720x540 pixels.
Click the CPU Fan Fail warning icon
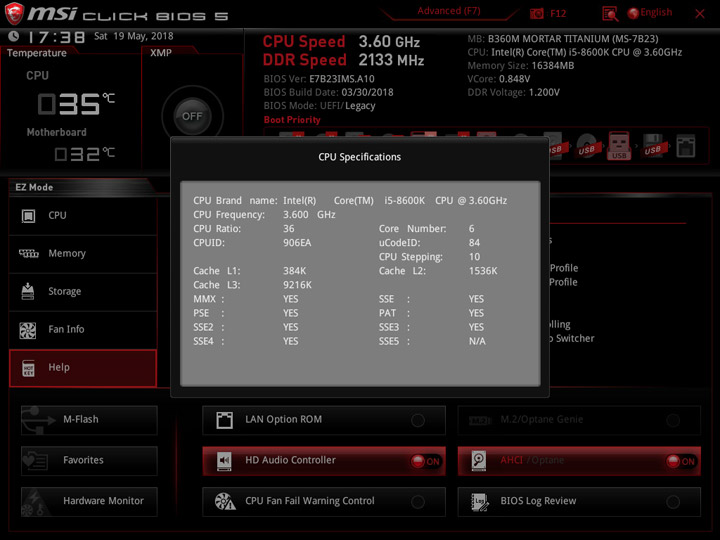(x=225, y=502)
